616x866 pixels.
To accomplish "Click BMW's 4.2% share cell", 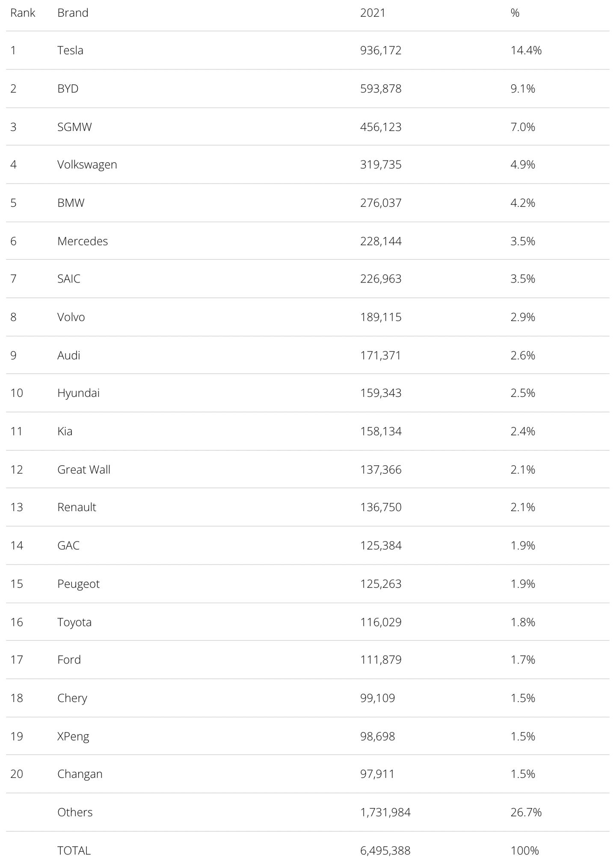I will point(523,203).
